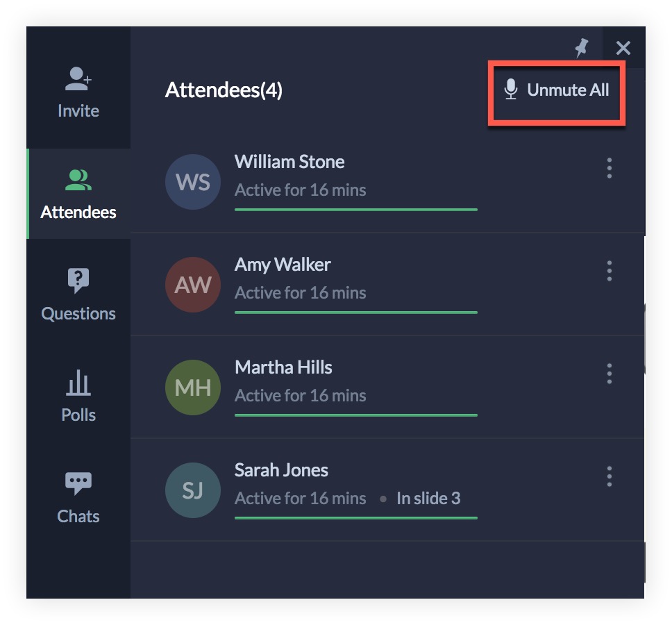The height and width of the screenshot is (625, 672).
Task: Click William Stone's WS avatar
Action: (193, 182)
